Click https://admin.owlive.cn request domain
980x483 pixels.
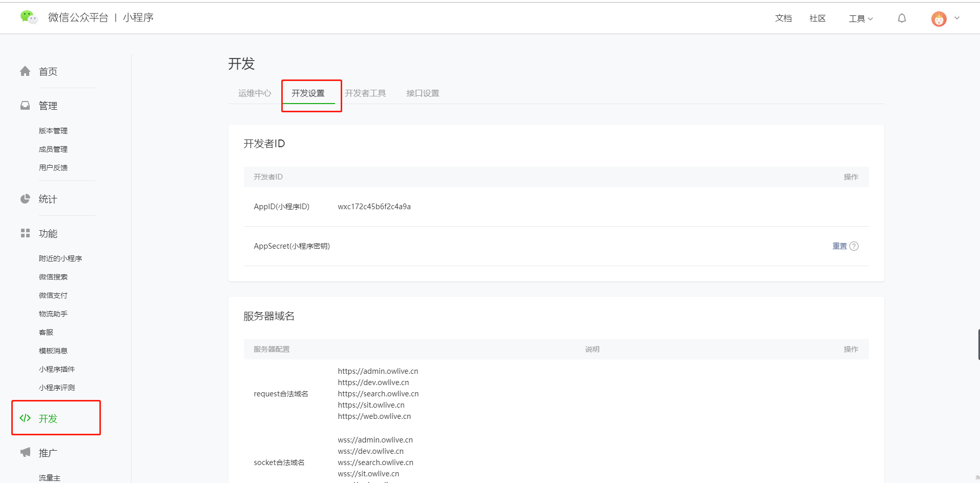[x=378, y=371]
